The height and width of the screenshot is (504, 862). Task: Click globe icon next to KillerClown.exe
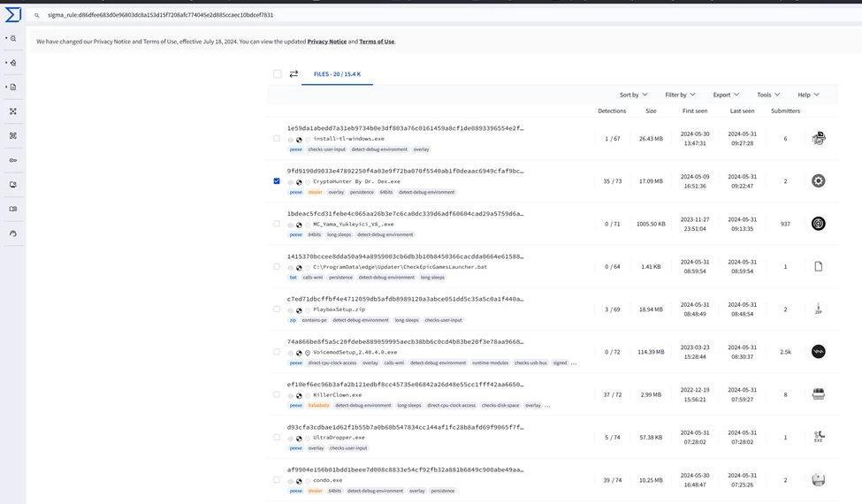click(x=299, y=396)
